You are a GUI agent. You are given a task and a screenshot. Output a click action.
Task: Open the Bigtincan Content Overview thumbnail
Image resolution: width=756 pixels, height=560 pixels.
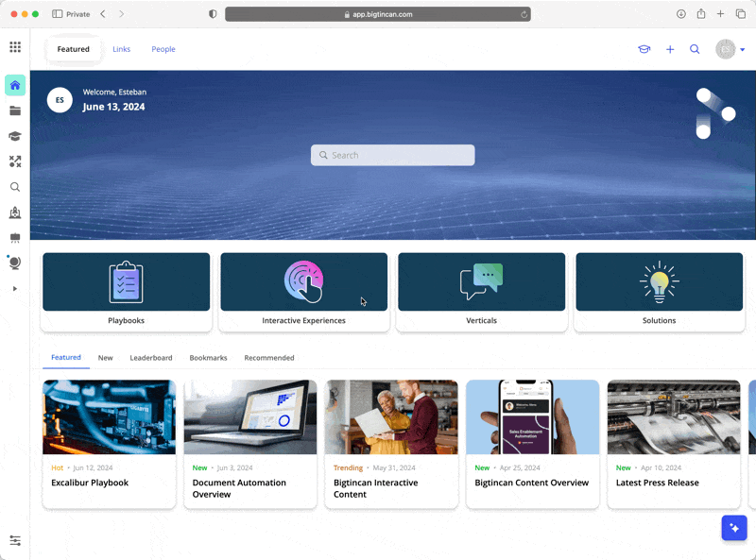(533, 416)
